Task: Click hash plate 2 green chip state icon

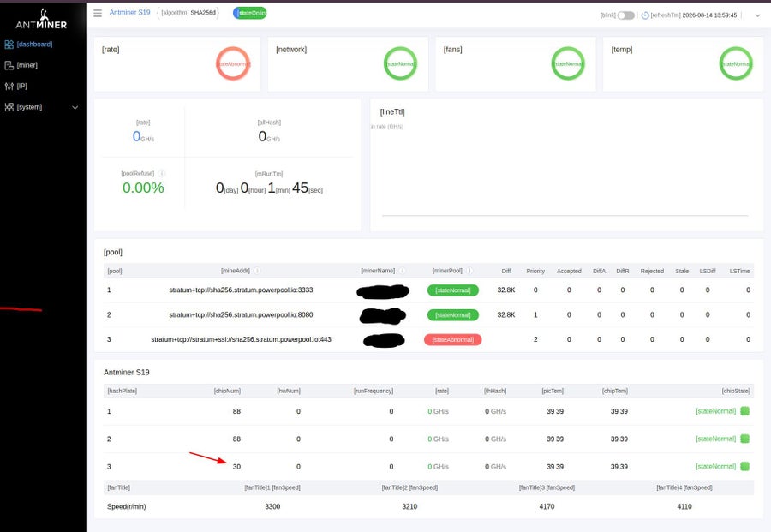Action: coord(744,439)
